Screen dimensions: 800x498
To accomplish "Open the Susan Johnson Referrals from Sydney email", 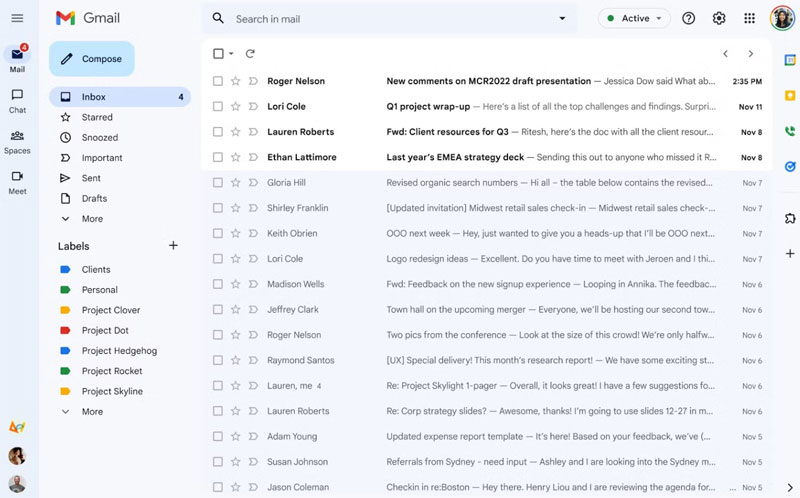I will coord(487,462).
